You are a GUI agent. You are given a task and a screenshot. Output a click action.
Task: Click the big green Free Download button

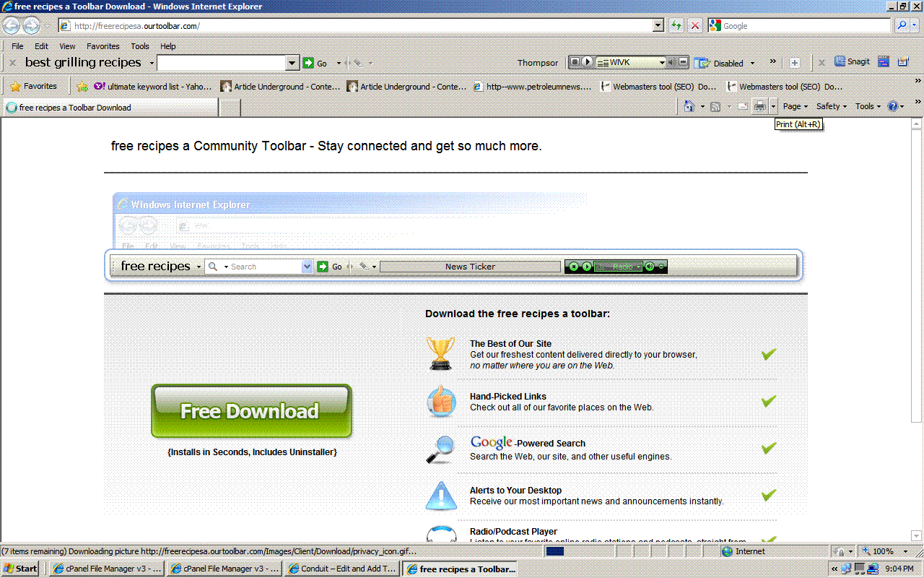click(251, 411)
